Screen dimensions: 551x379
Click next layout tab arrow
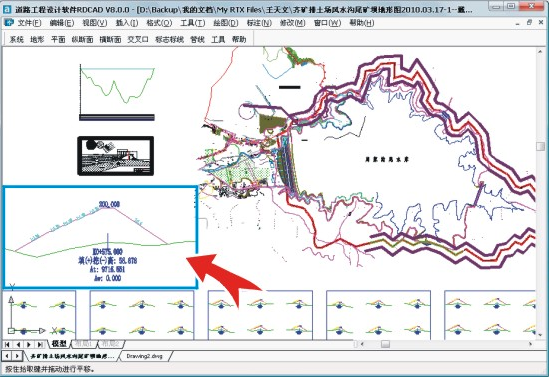coord(29,344)
